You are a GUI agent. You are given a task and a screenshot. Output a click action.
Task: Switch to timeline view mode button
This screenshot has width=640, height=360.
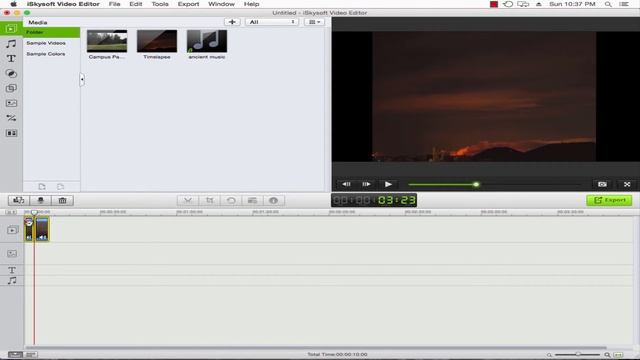coord(16,354)
